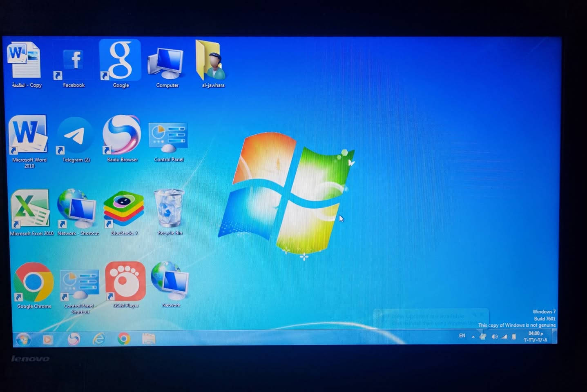Click the volume speaker tray icon
The height and width of the screenshot is (392, 587).
click(x=494, y=337)
